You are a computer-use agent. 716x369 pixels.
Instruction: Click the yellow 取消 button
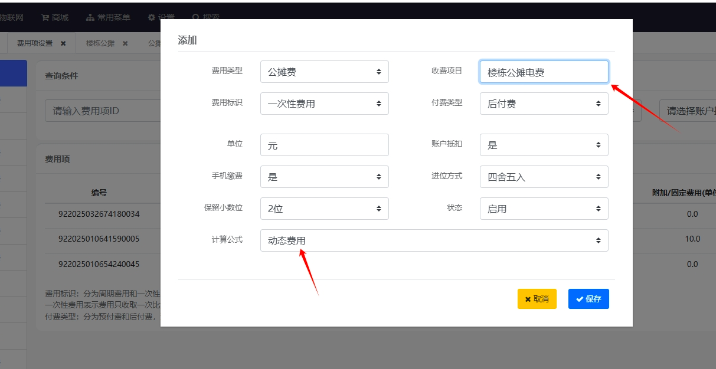[537, 299]
